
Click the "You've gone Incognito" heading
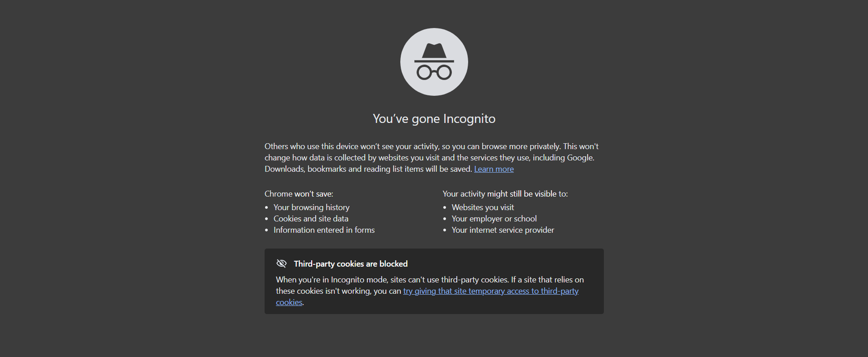tap(434, 118)
